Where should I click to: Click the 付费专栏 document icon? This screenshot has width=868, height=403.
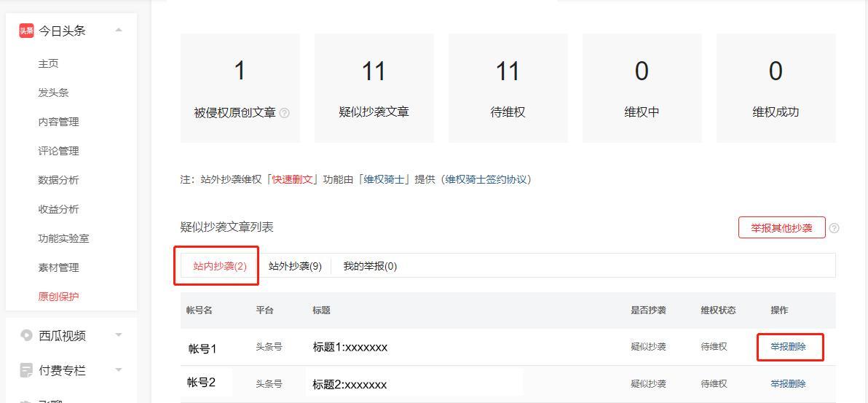pyautogui.click(x=27, y=370)
